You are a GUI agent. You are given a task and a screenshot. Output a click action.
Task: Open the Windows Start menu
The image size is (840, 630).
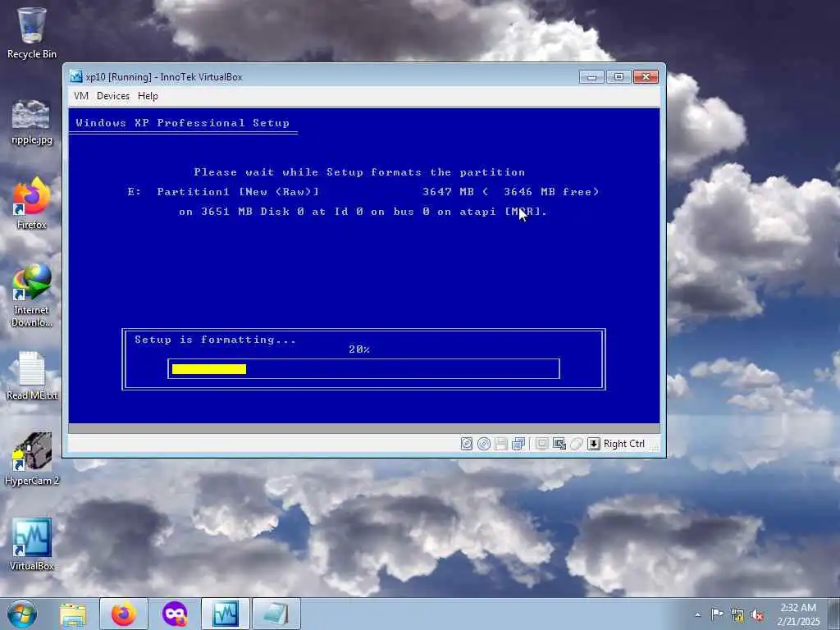(22, 614)
